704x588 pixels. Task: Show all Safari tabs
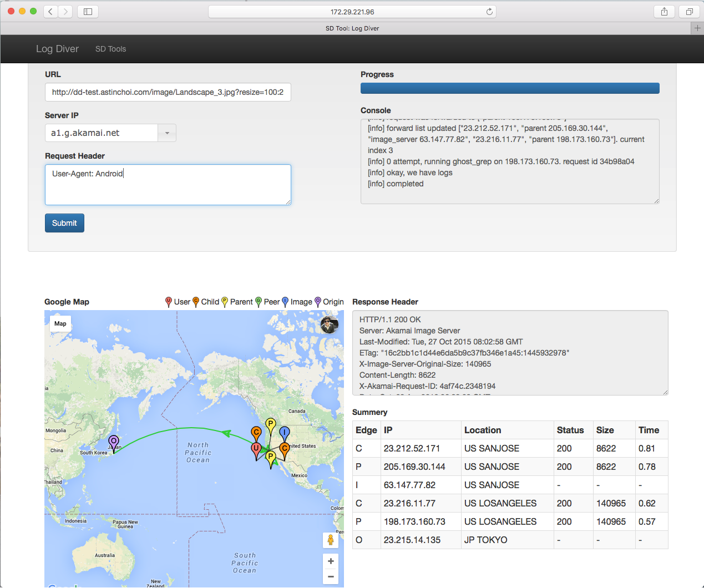coord(689,12)
